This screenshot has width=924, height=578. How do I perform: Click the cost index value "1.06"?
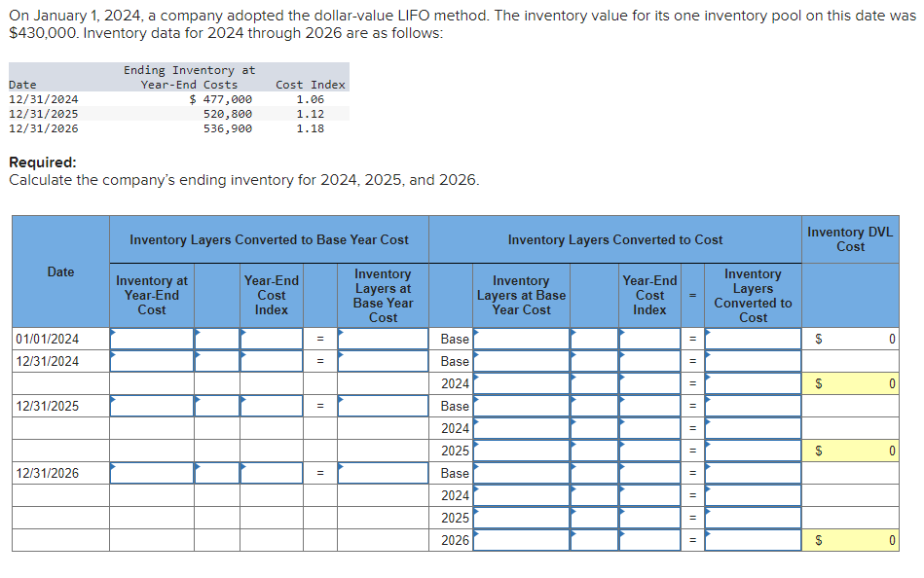point(310,99)
